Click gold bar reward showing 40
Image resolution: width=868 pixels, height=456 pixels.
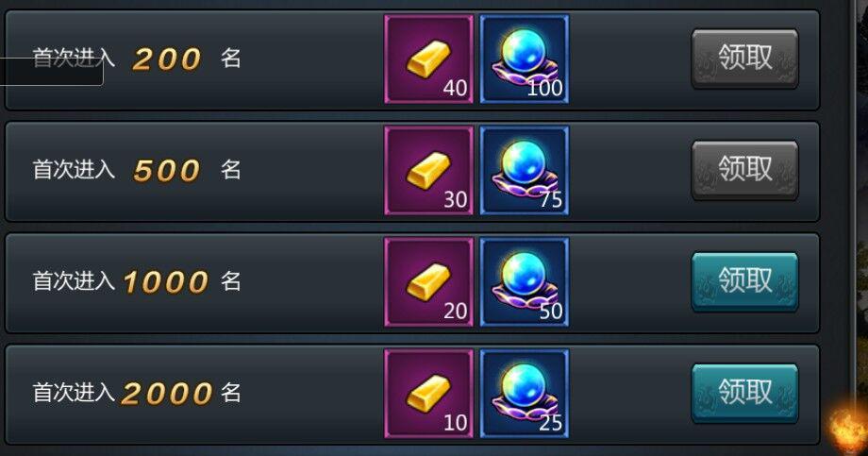(429, 59)
